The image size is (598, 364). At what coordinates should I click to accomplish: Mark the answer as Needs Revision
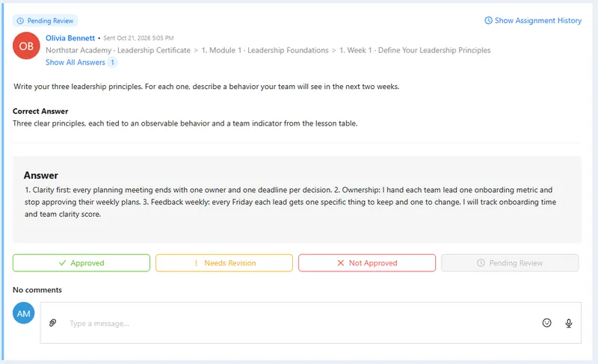tap(224, 263)
